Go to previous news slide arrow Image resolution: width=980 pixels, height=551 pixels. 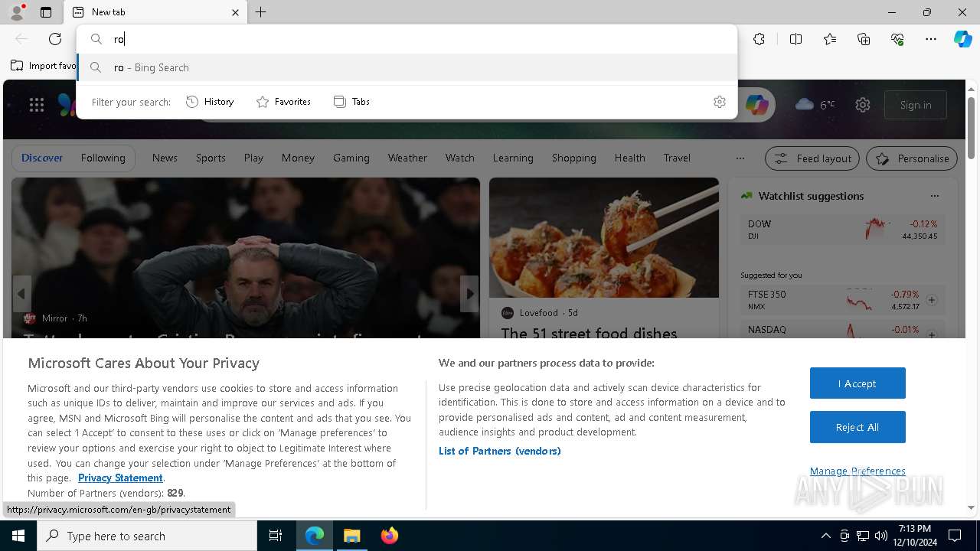tap(21, 293)
